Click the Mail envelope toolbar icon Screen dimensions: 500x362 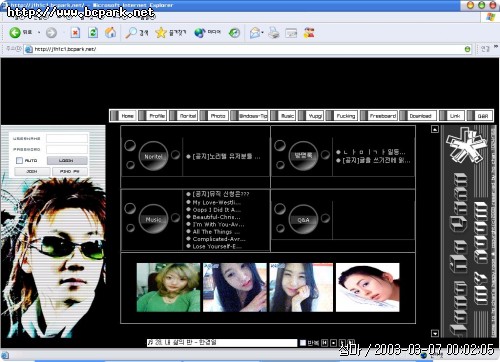click(x=255, y=32)
